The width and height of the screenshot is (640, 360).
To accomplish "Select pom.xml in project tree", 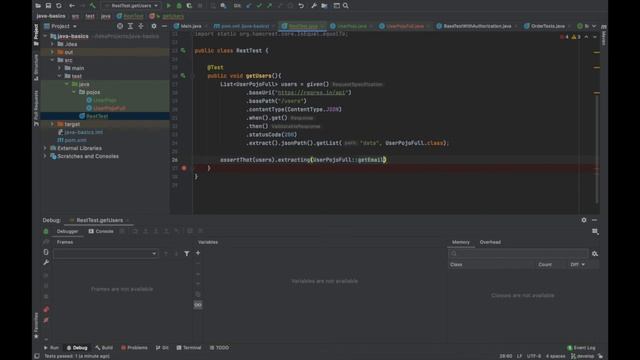I will (75, 140).
